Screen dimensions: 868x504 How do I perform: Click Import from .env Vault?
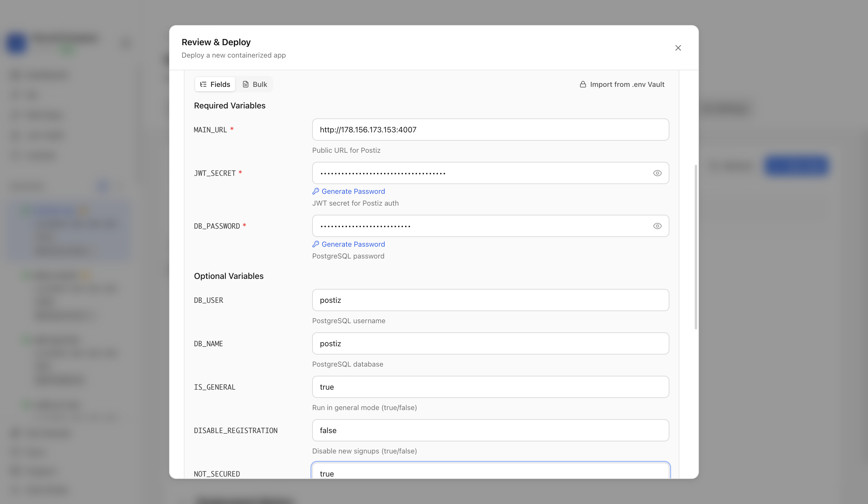coord(622,84)
